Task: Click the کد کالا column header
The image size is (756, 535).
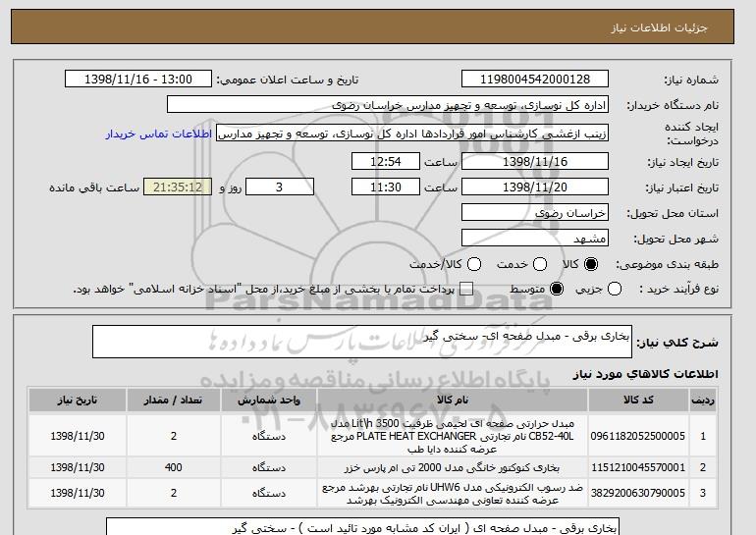Action: [638, 401]
